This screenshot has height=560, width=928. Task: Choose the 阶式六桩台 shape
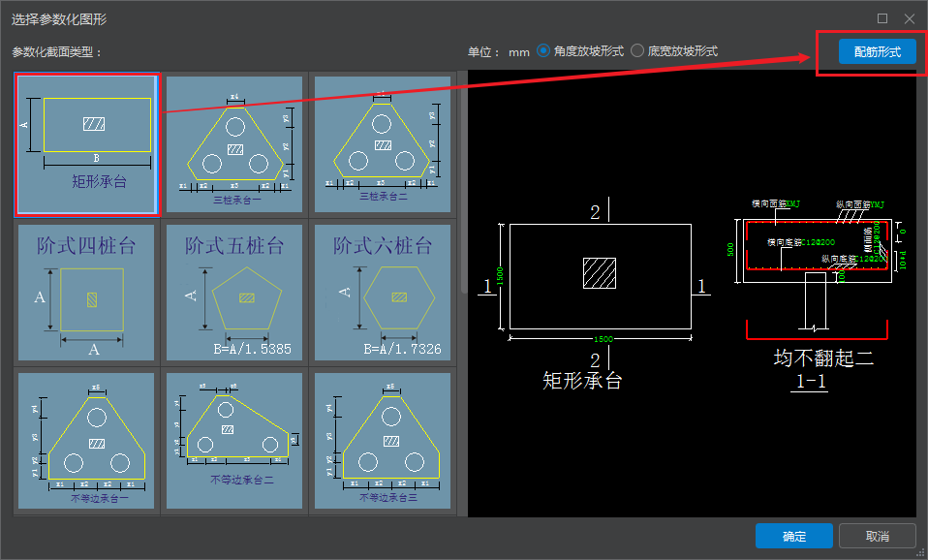[383, 293]
